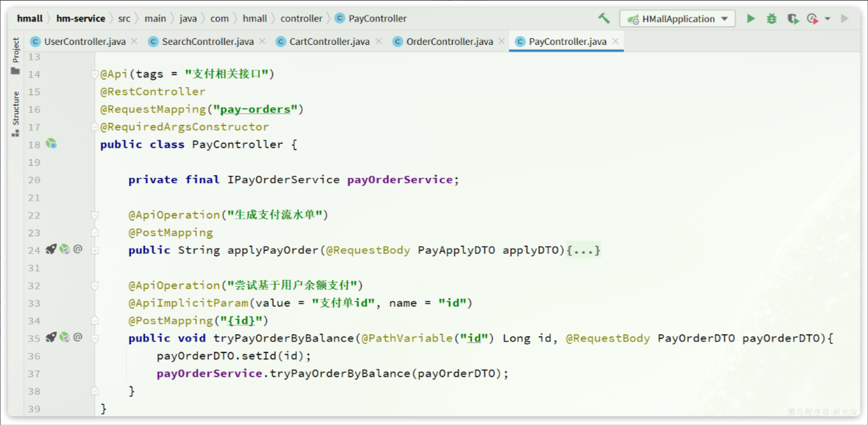Viewport: 868px width, 425px height.
Task: Collapse the tryPayOrderByBalance method fold on line 35
Action: pos(95,338)
